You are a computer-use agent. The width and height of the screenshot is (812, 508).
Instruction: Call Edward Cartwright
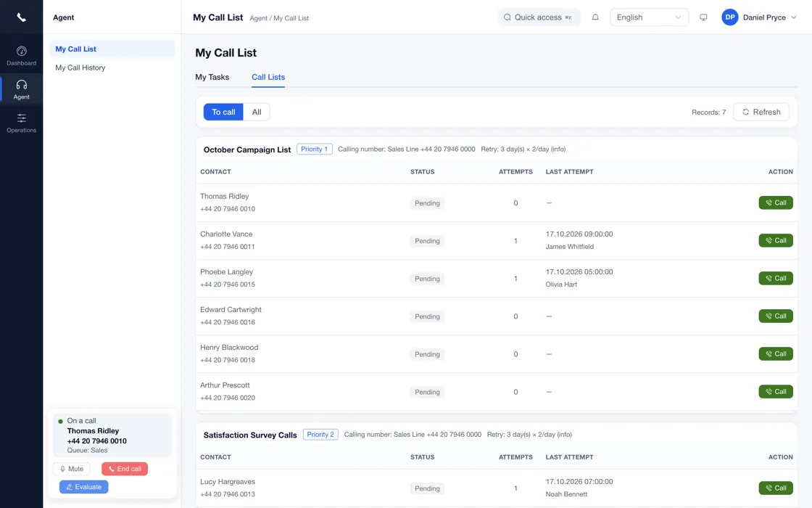coord(775,316)
